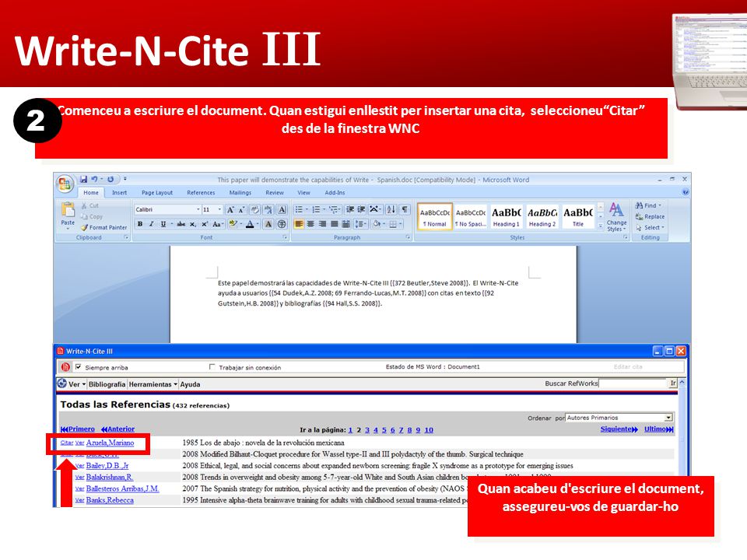
Task: Align text left
Action: [299, 224]
